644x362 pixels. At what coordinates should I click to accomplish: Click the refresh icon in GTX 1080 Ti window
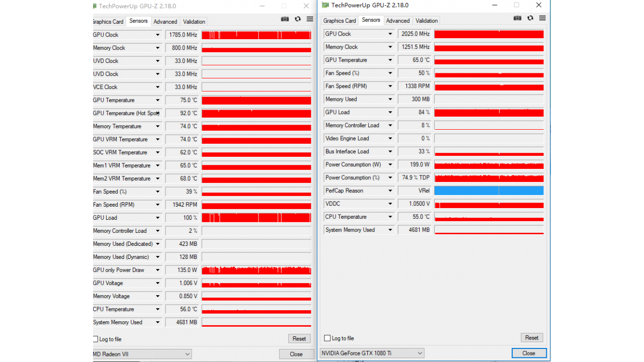pyautogui.click(x=530, y=18)
